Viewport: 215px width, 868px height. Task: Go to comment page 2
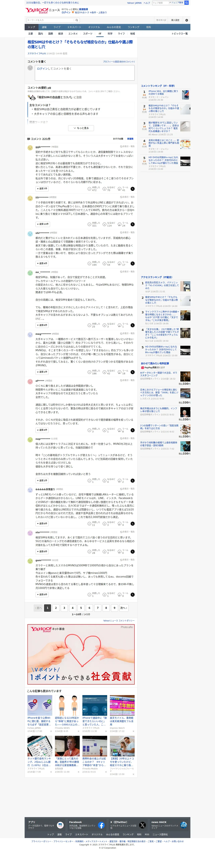[x=56, y=608]
